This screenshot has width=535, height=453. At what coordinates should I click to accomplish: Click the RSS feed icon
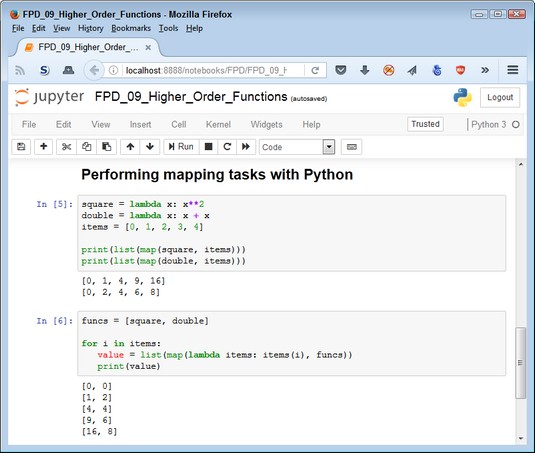(20, 70)
